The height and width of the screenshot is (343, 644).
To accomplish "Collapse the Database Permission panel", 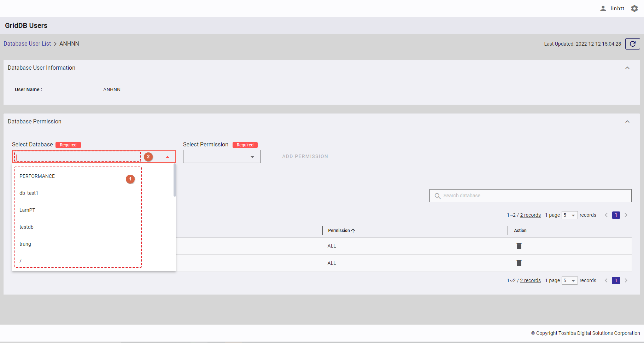I will (x=627, y=122).
